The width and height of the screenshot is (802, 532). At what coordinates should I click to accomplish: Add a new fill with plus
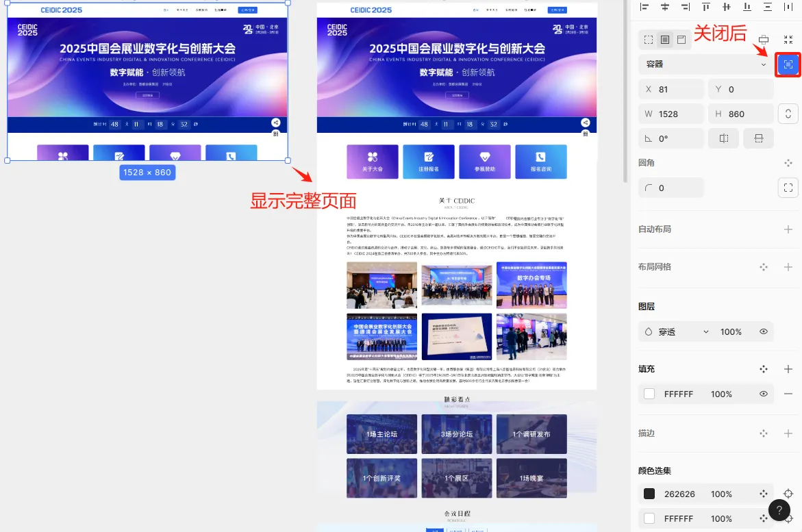(x=788, y=369)
